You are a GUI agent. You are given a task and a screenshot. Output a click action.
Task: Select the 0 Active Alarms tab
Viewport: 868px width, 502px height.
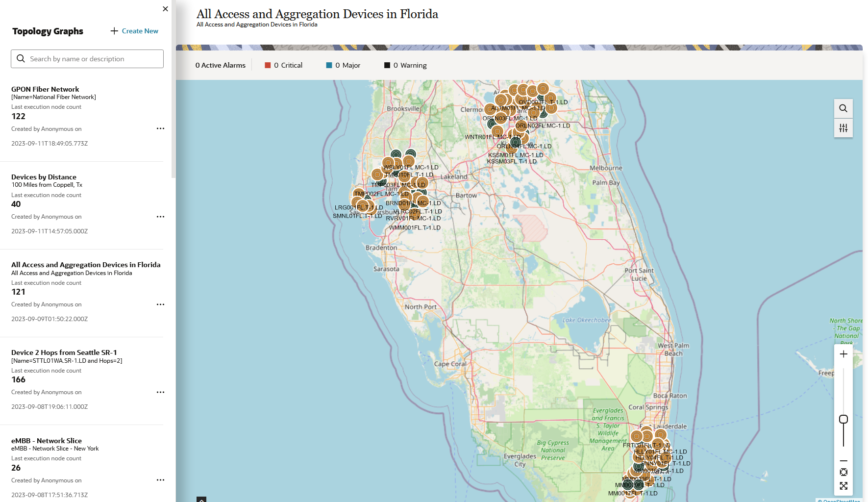(x=220, y=65)
